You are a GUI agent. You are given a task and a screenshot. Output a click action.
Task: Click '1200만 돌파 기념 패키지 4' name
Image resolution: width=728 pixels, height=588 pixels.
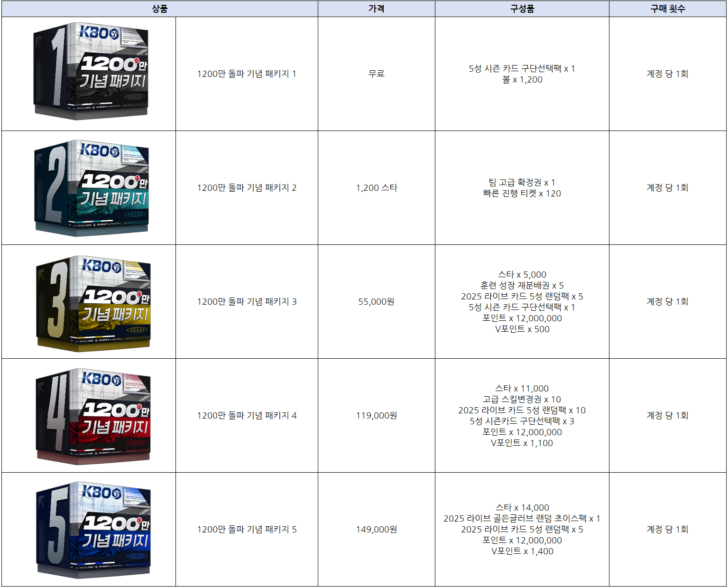247,416
